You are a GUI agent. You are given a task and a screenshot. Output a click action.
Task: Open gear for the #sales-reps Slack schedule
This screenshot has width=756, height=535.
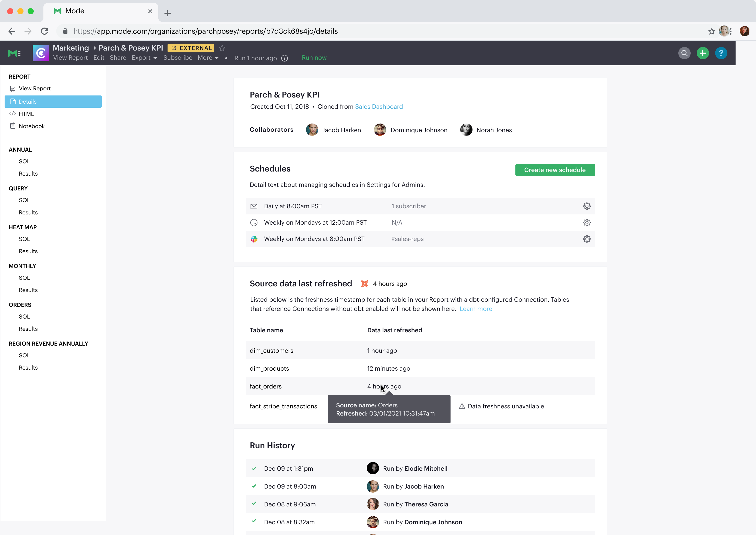coord(587,239)
